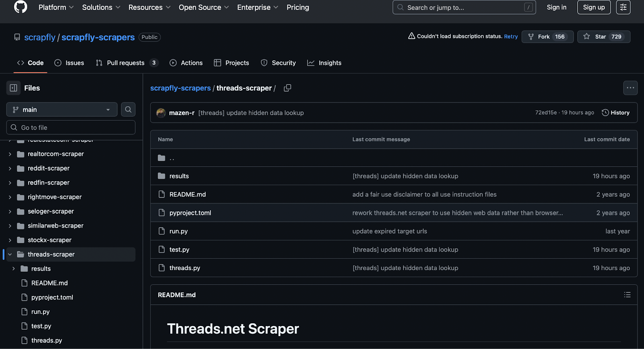644x349 pixels.
Task: Expand the realtorcom-scraper folder
Action: pyautogui.click(x=10, y=154)
